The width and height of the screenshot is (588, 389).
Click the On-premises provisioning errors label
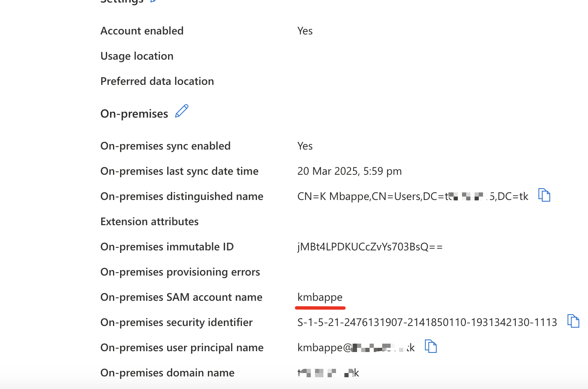pyautogui.click(x=180, y=272)
